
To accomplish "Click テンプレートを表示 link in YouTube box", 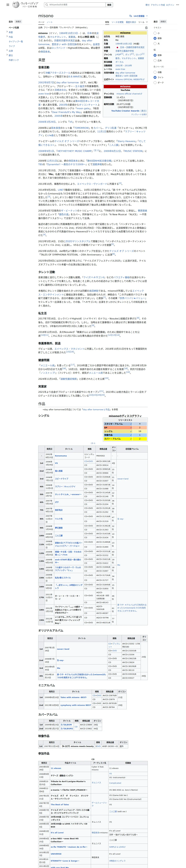I will [x=139, y=115].
